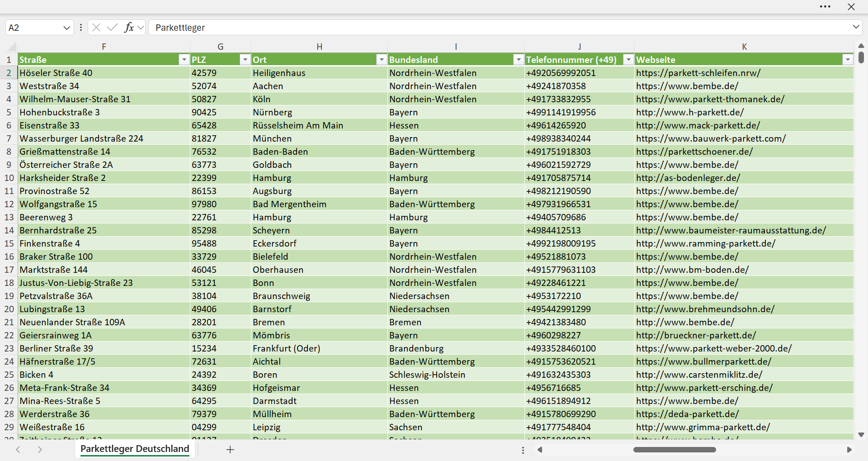Select column G header
This screenshot has width=868, height=461.
click(x=221, y=47)
